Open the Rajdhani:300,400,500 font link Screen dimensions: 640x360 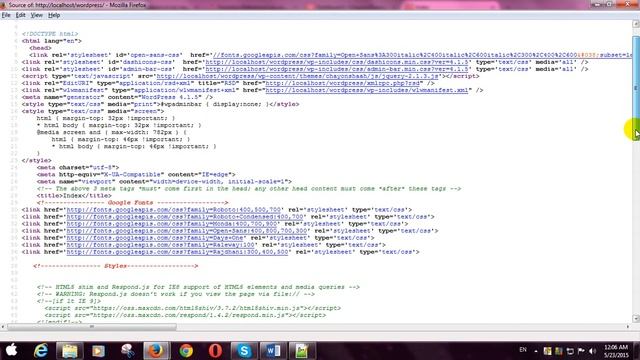[178, 252]
